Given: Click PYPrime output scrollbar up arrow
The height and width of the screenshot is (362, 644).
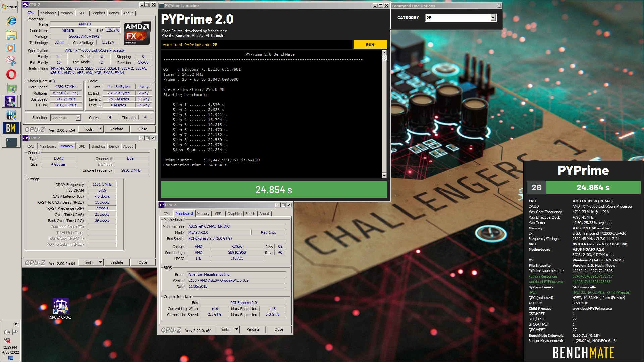Looking at the screenshot, I should tap(384, 53).
